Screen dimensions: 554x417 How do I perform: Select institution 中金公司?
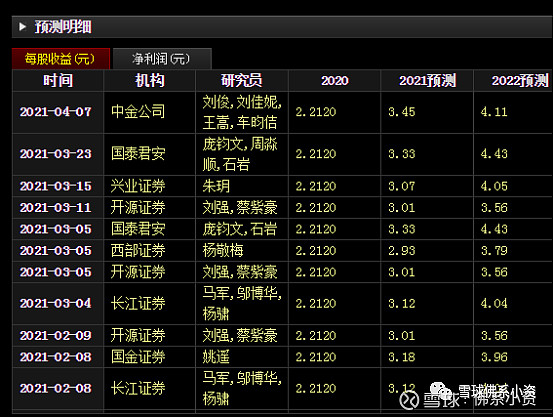[x=138, y=112]
